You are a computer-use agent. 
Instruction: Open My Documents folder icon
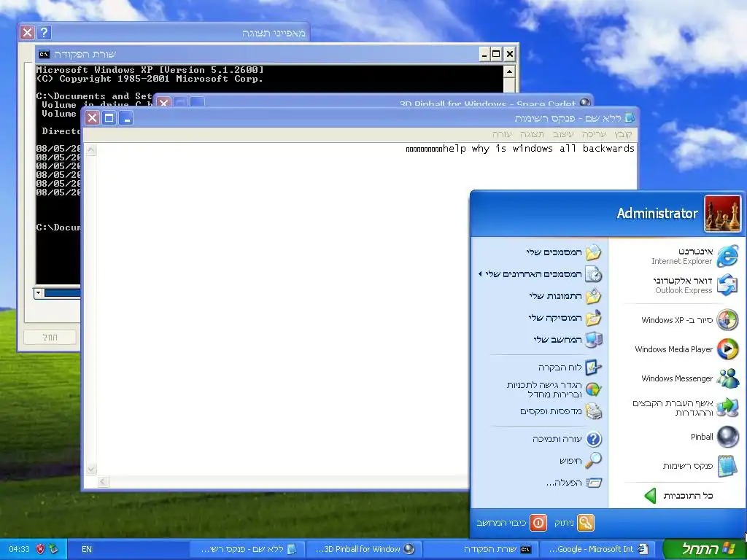(x=594, y=252)
